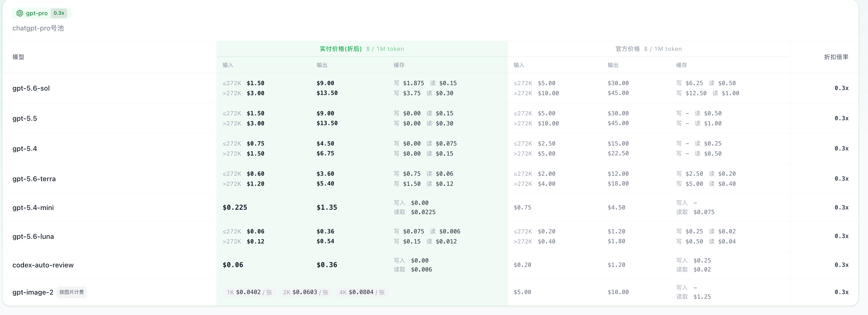Select the gpt-5.4 model name
This screenshot has width=868, height=315.
click(25, 149)
